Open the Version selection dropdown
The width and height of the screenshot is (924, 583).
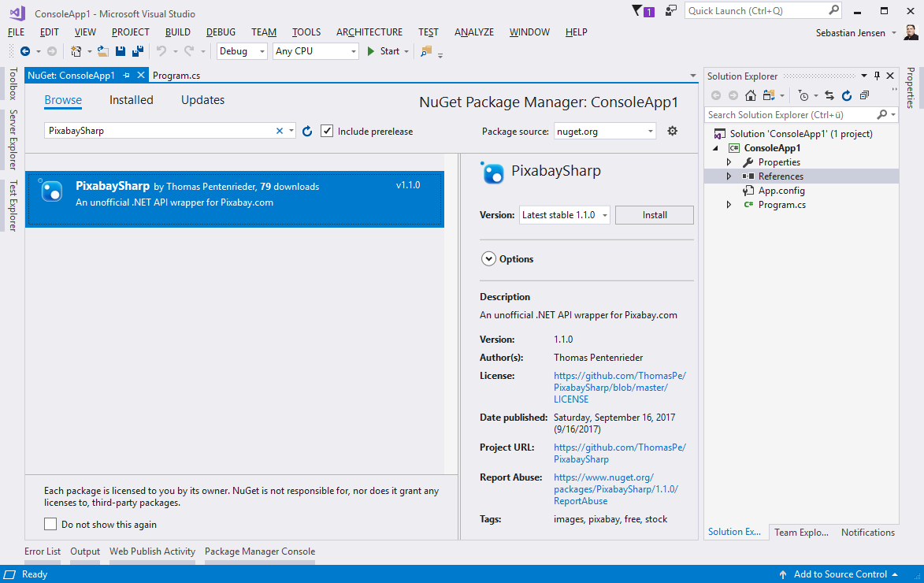[564, 215]
